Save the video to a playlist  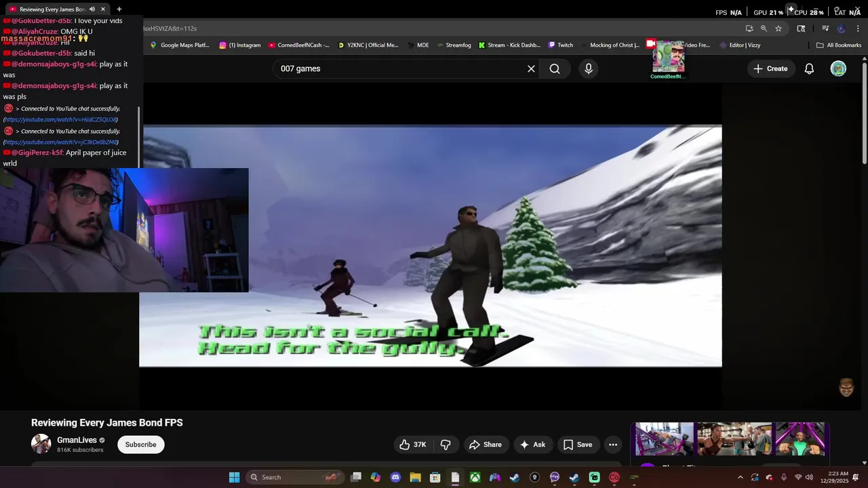click(x=578, y=445)
